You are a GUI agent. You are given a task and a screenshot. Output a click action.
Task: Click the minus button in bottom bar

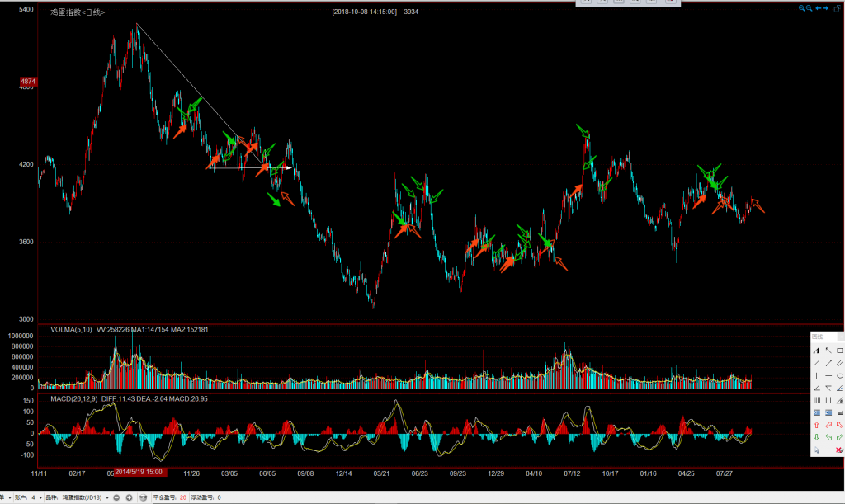point(116,497)
